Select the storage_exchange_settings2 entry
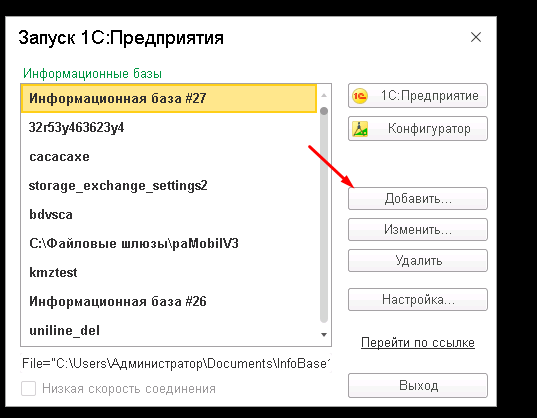The width and height of the screenshot is (537, 418). coord(169,186)
